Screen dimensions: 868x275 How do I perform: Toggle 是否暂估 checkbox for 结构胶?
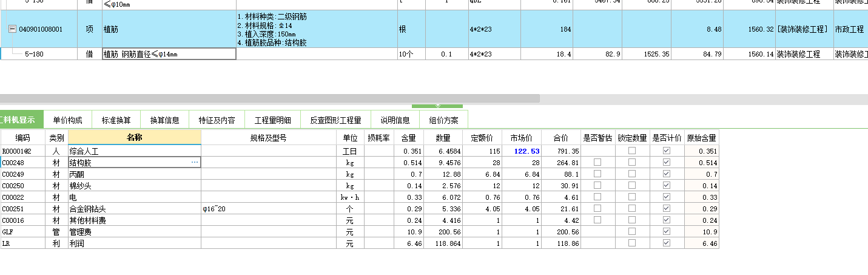(597, 163)
